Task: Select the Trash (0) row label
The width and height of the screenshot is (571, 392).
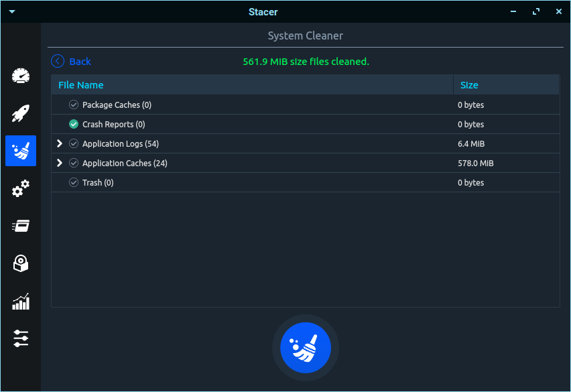Action: (x=98, y=183)
